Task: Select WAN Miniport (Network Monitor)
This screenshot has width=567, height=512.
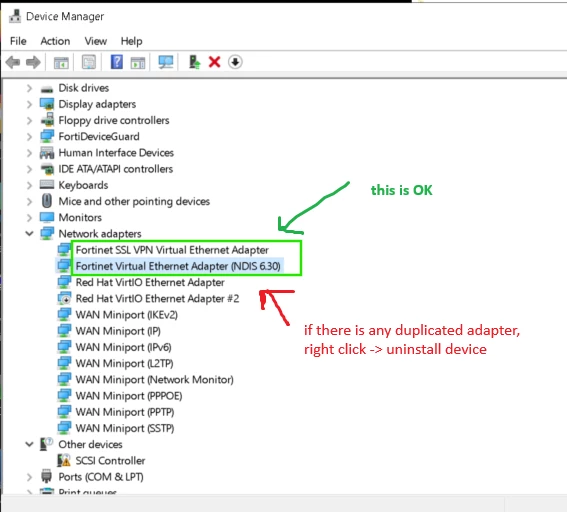Action: (x=154, y=380)
